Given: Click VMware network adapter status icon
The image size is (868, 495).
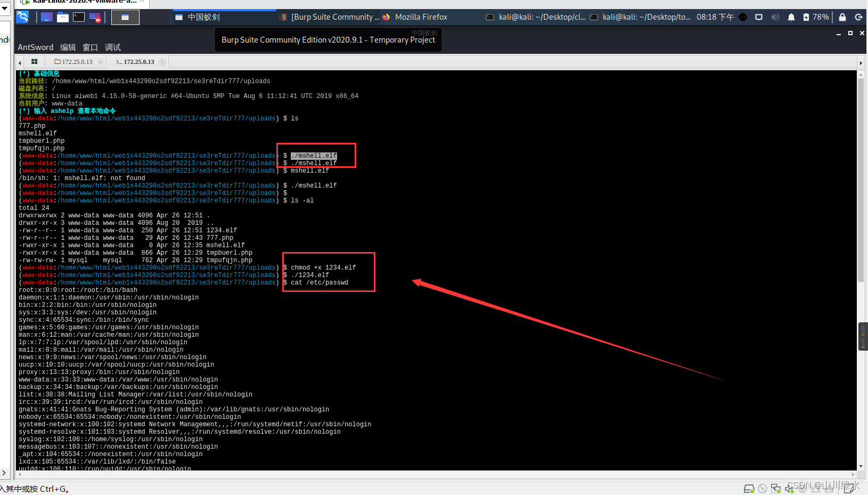Looking at the screenshot, I should (x=776, y=489).
